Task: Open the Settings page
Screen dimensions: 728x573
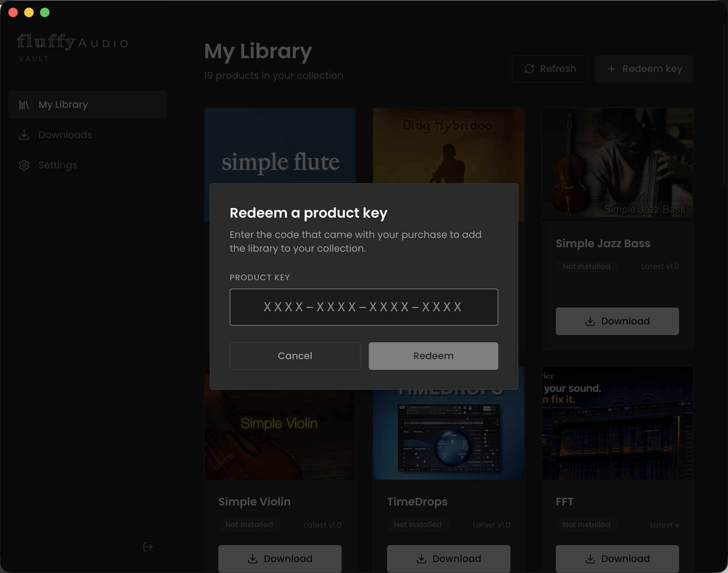Action: point(88,165)
